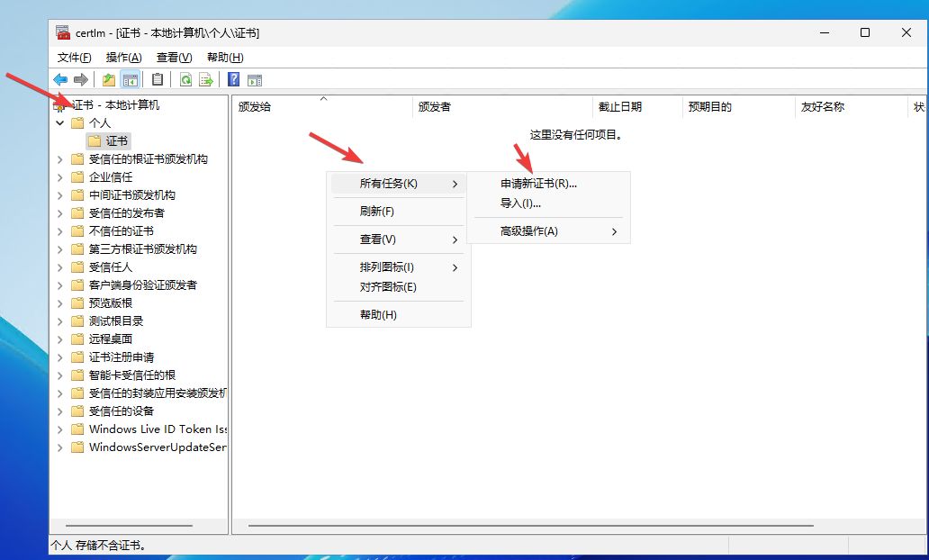Expand the 受信任的根证书颁发机构 node
The image size is (929, 560).
(x=61, y=158)
